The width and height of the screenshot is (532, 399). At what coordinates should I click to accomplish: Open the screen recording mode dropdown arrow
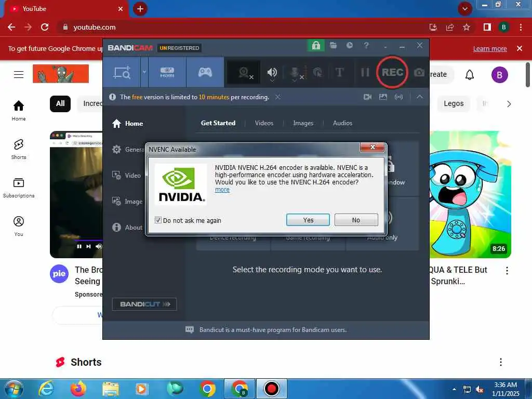(x=144, y=72)
